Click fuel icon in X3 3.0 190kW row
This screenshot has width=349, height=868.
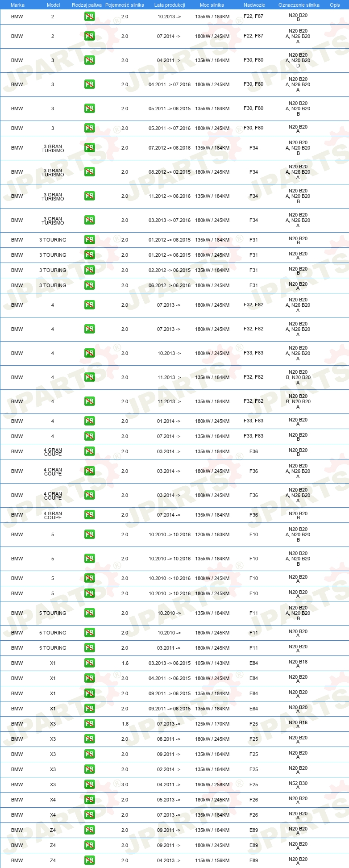(x=89, y=785)
